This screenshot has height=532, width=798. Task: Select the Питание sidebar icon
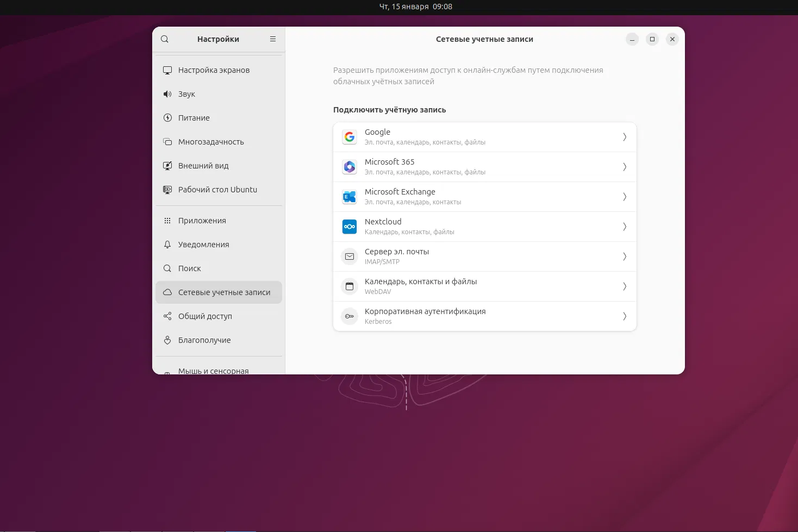[x=167, y=117]
